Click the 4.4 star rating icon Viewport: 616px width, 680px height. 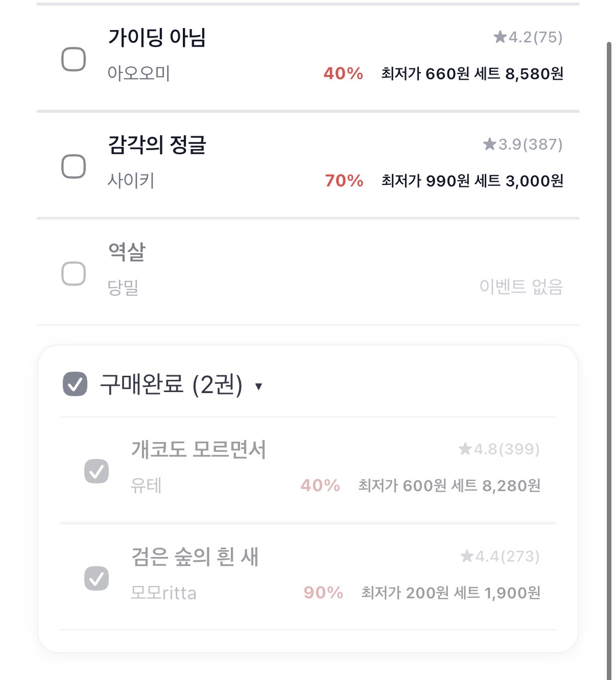(467, 556)
